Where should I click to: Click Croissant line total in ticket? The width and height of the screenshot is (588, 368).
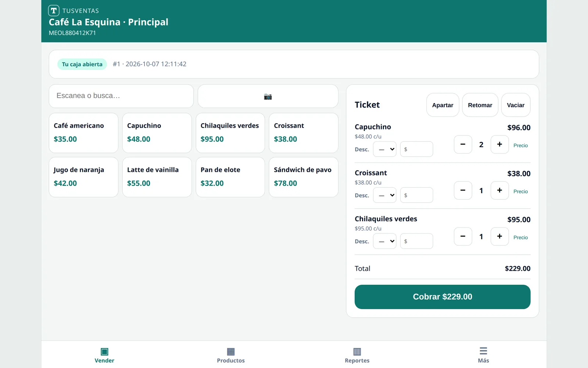point(519,174)
